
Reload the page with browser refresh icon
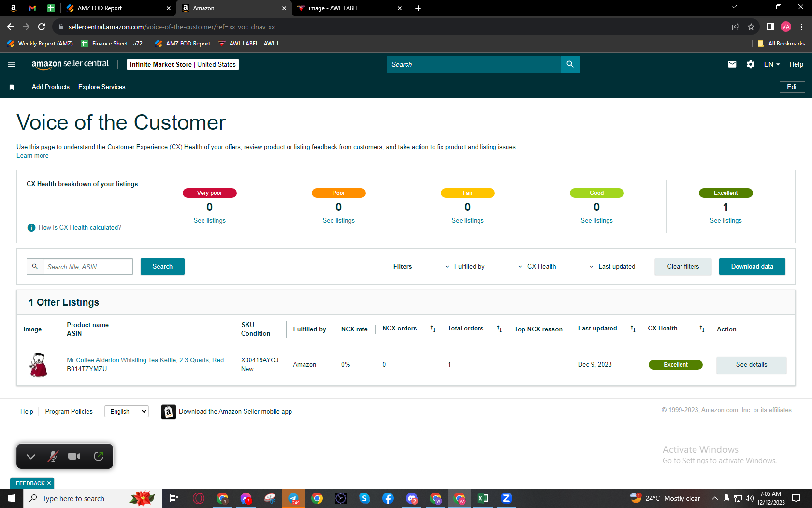click(x=42, y=27)
